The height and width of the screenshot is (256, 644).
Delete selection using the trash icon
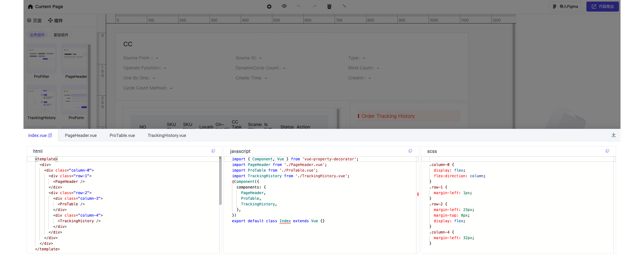coord(329,7)
